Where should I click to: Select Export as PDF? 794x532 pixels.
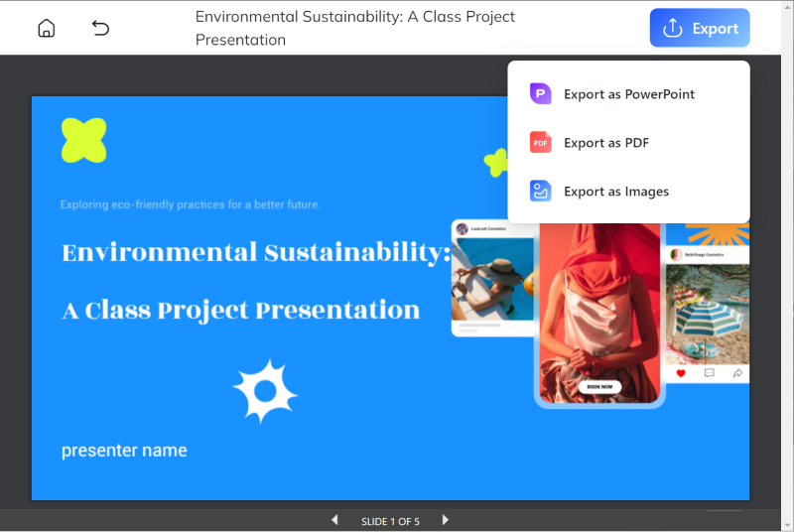pyautogui.click(x=605, y=143)
